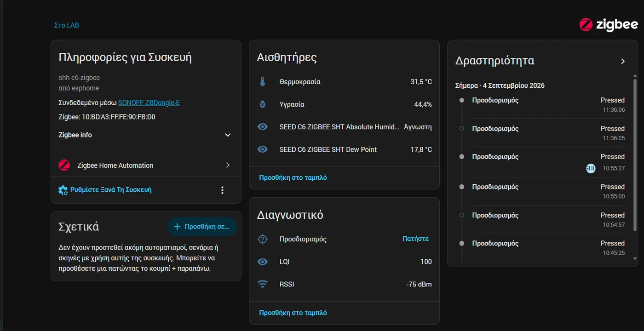The image size is (644, 331).
Task: Click the Πληροφορίες για Συσκευή heading
Action: pos(125,57)
